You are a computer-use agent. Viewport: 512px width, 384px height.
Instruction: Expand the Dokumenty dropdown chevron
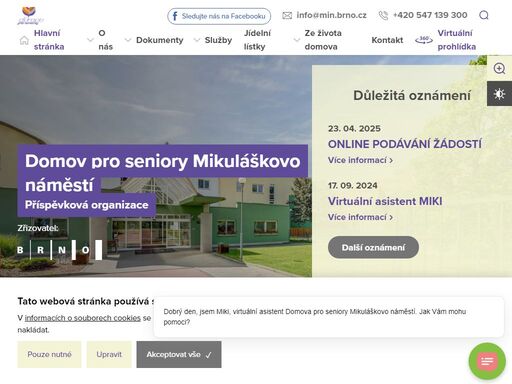(x=128, y=40)
